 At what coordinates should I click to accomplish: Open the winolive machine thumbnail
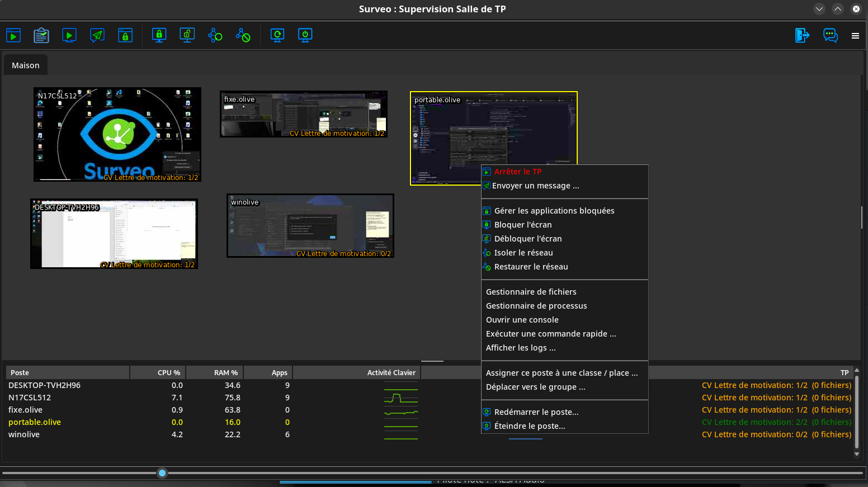click(310, 225)
